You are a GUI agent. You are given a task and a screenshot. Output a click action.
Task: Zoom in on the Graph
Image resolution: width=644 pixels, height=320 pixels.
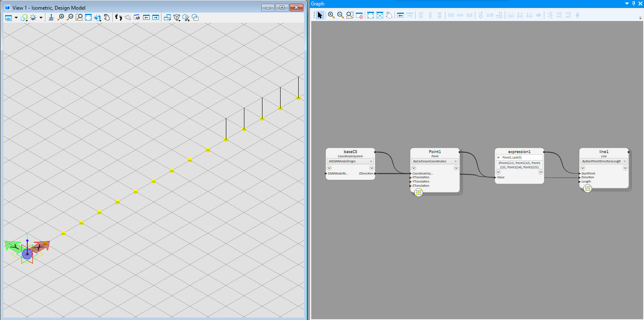331,15
